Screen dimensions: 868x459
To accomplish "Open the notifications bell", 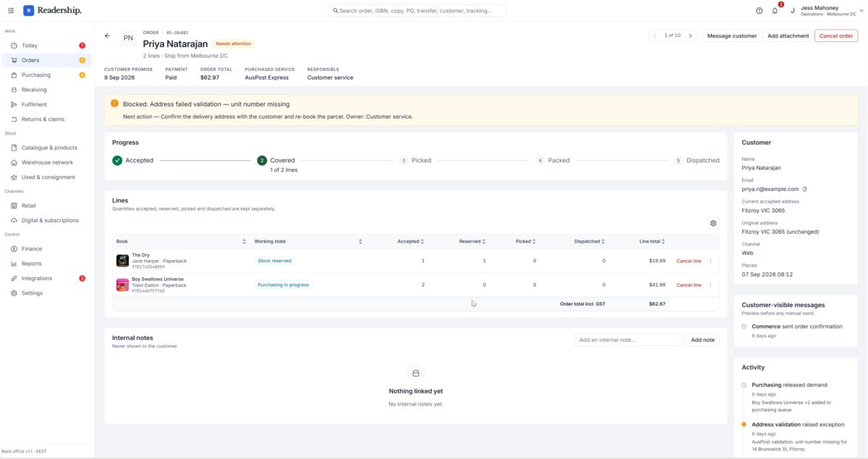I will [x=775, y=11].
